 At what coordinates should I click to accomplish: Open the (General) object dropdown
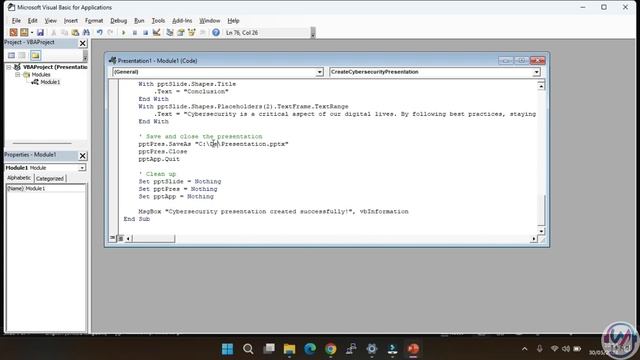coord(319,72)
